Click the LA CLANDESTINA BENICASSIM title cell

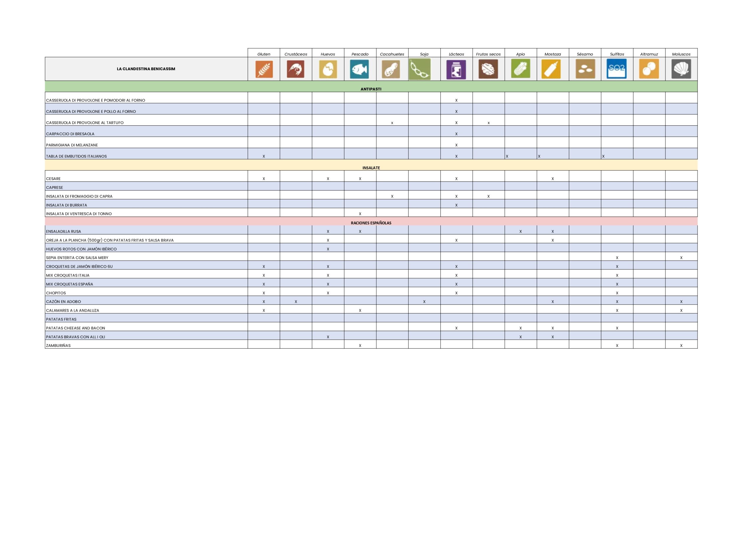click(x=146, y=69)
